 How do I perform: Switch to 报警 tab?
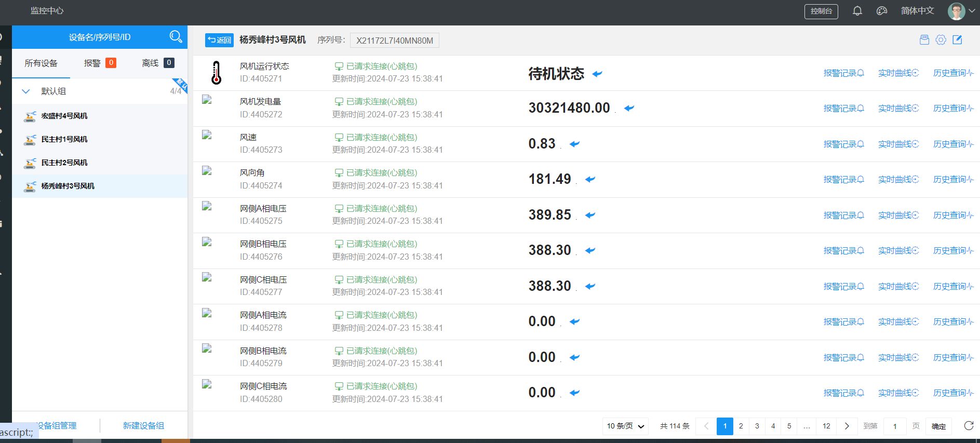click(100, 63)
